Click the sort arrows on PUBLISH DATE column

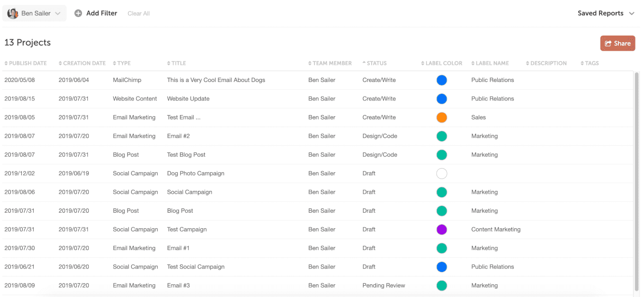(6, 63)
